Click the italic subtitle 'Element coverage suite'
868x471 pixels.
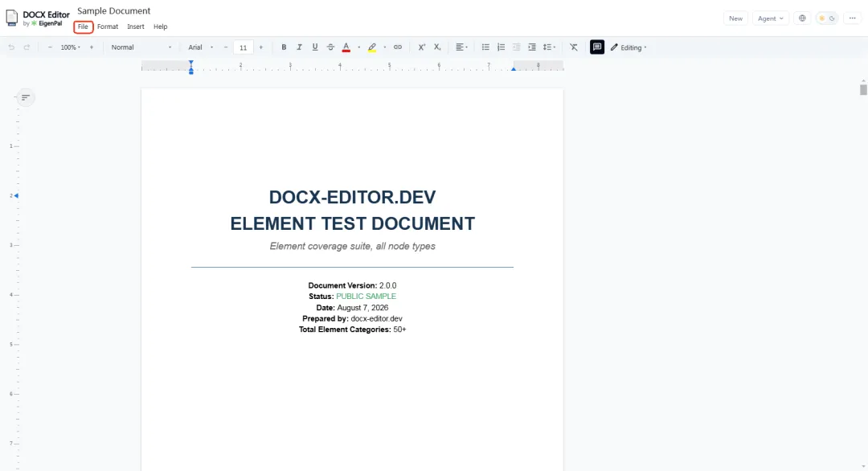(x=352, y=246)
